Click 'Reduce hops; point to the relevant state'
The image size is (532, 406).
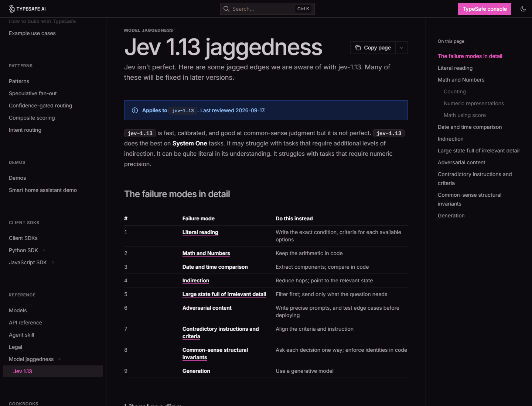click(x=324, y=281)
